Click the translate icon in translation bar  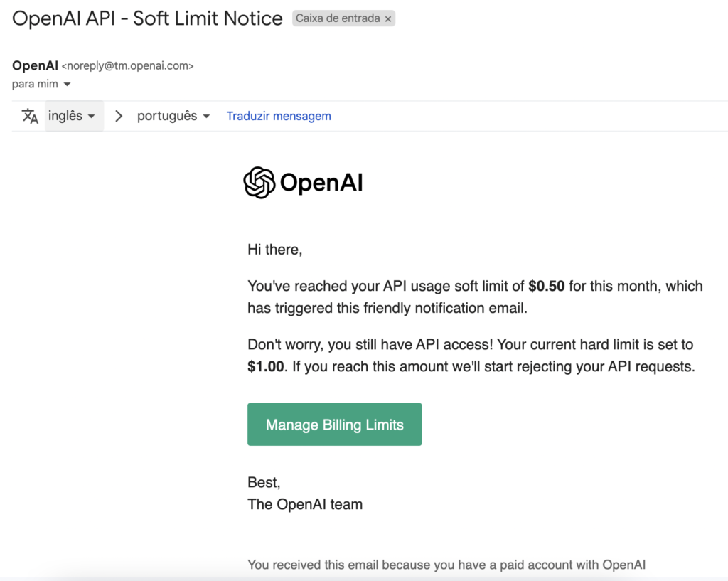(30, 116)
